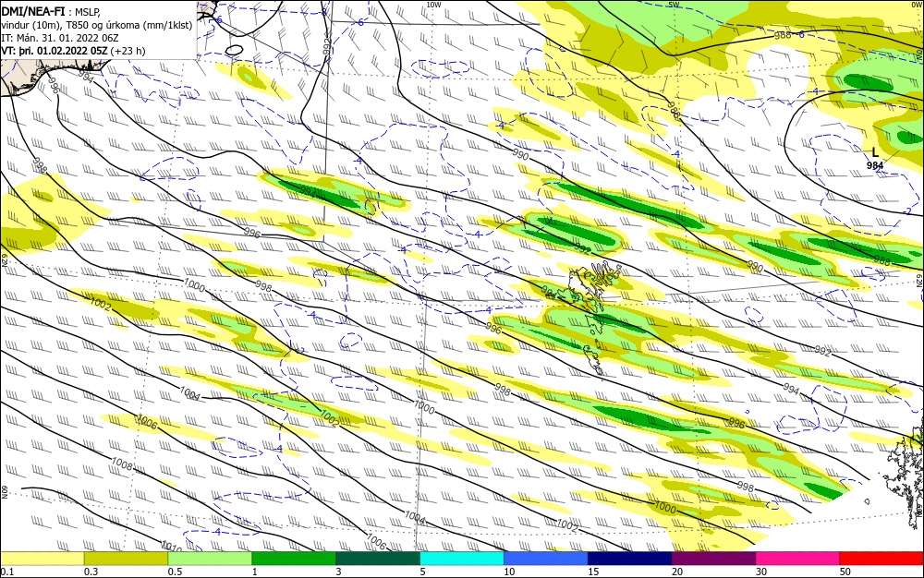Click the '0.1' legend value
Screen dimensions: 924x578
(x=7, y=572)
